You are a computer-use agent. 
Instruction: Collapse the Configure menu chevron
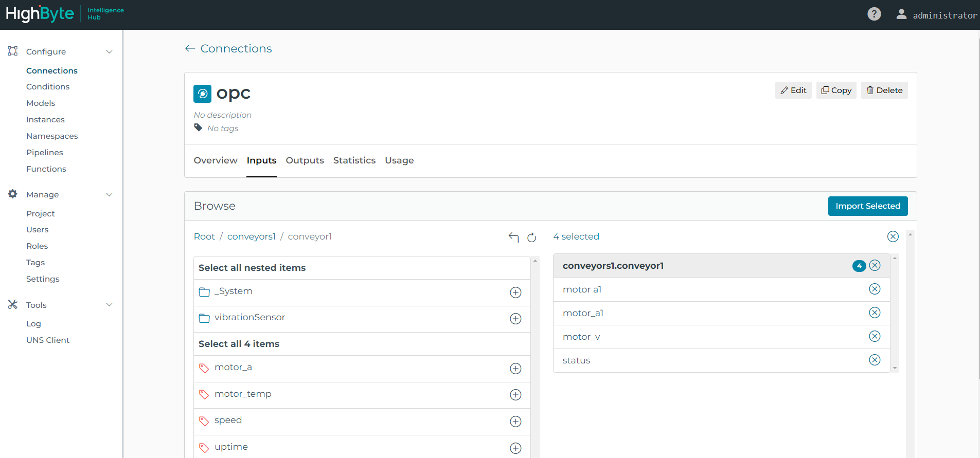109,51
